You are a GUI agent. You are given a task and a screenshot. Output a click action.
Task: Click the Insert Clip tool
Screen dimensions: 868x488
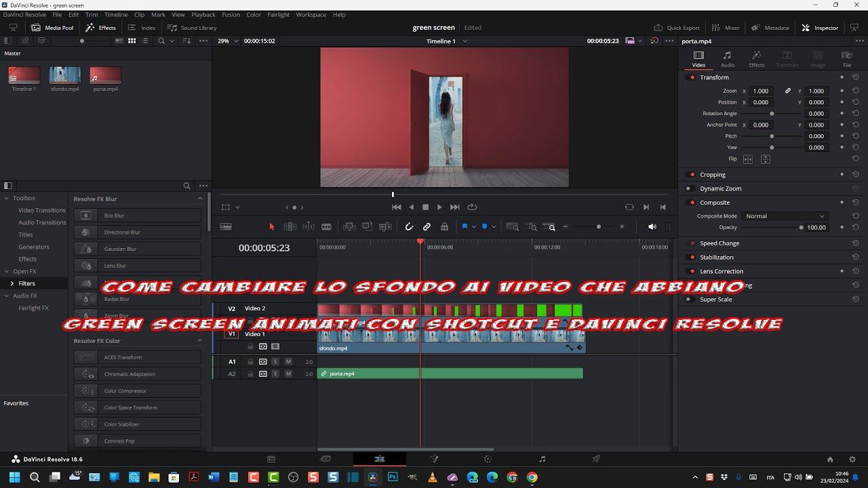[x=349, y=227]
